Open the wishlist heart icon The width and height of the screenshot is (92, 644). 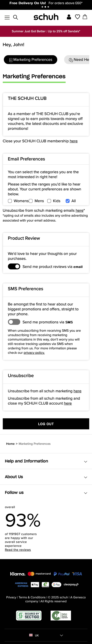pyautogui.click(x=78, y=17)
